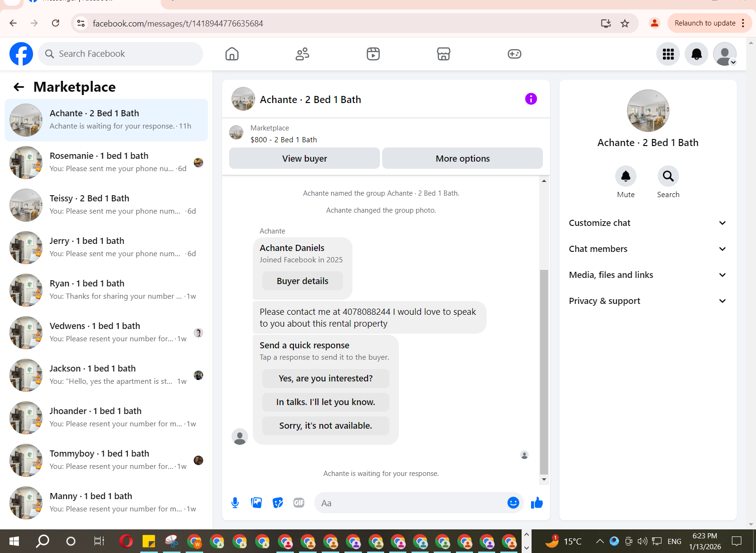Open the $800 - 2 Bed 1 Bath listing
756x553 pixels.
pyautogui.click(x=283, y=140)
